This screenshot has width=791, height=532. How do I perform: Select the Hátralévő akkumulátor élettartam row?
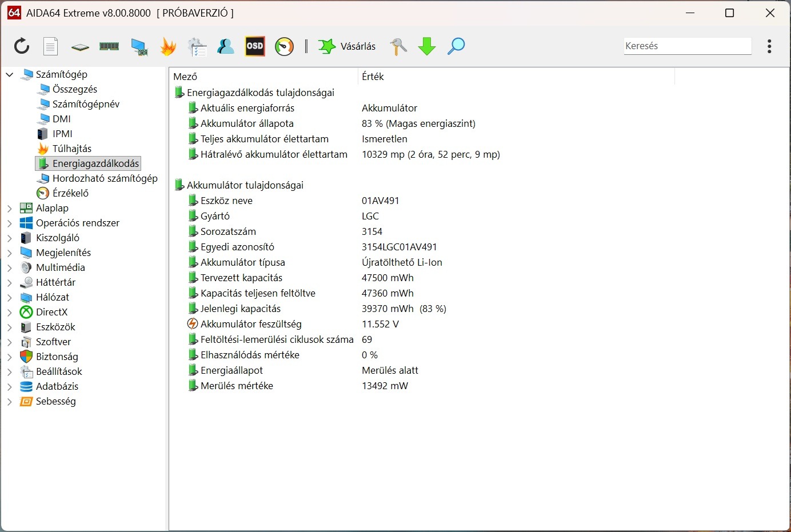(x=423, y=154)
